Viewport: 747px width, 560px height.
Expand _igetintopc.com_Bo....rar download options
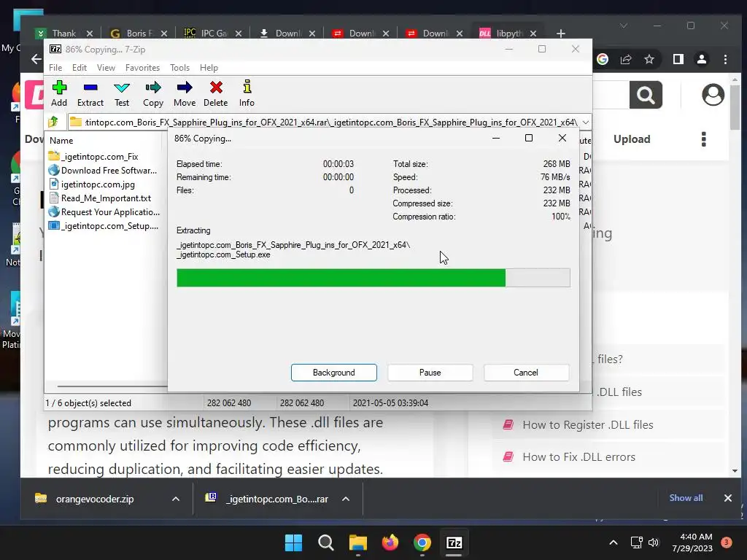point(346,499)
